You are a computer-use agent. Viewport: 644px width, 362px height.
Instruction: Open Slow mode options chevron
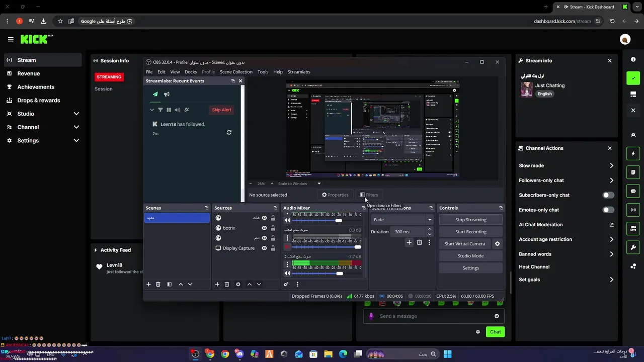[611, 165]
